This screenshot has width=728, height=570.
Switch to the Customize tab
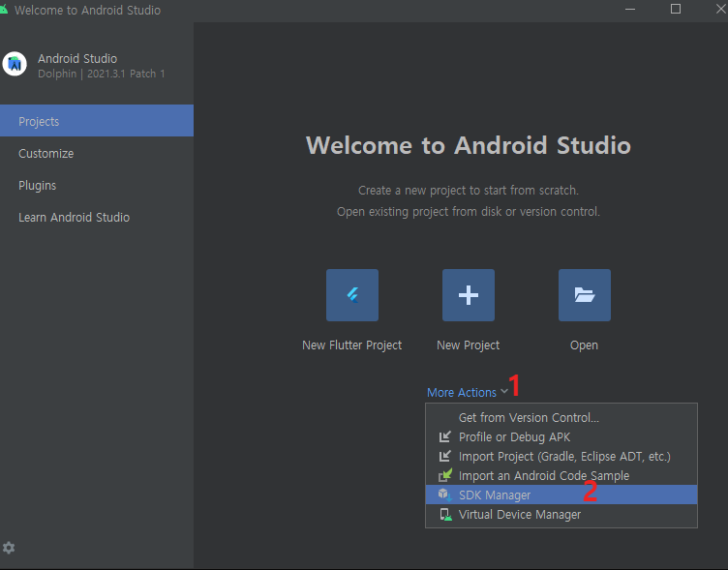[x=97, y=153]
